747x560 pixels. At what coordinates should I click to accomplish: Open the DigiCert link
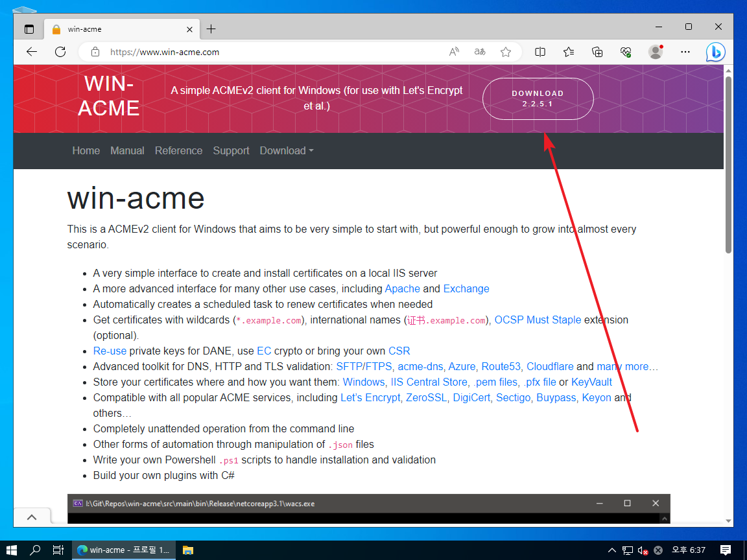coord(471,397)
